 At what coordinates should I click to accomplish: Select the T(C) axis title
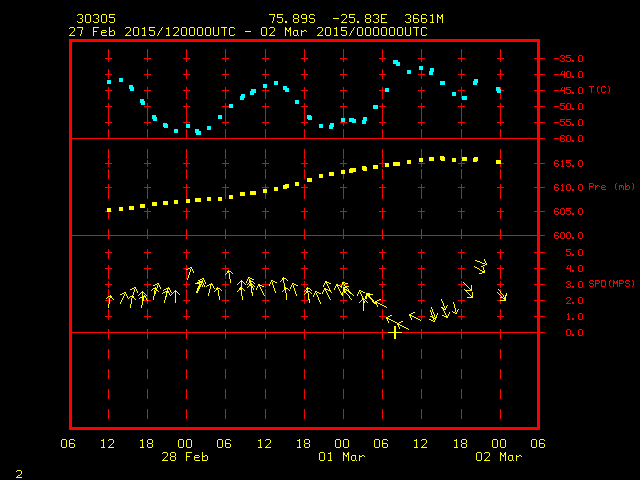(x=600, y=89)
